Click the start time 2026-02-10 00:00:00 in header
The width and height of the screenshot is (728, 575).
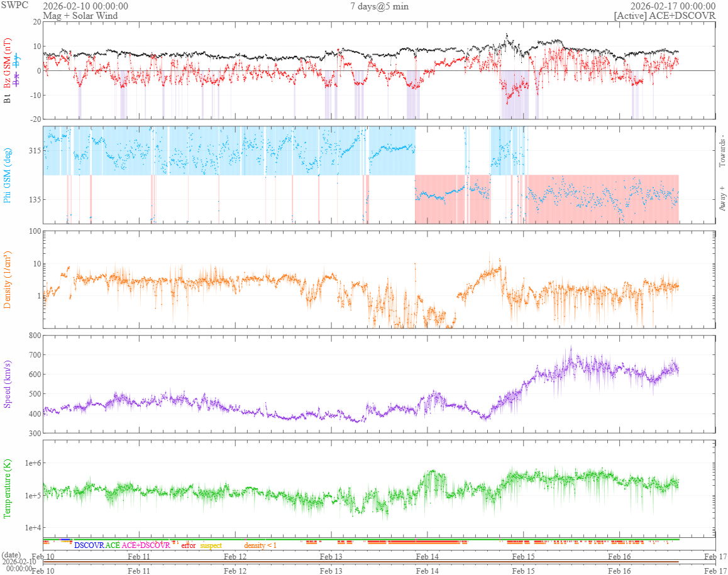(x=85, y=6)
